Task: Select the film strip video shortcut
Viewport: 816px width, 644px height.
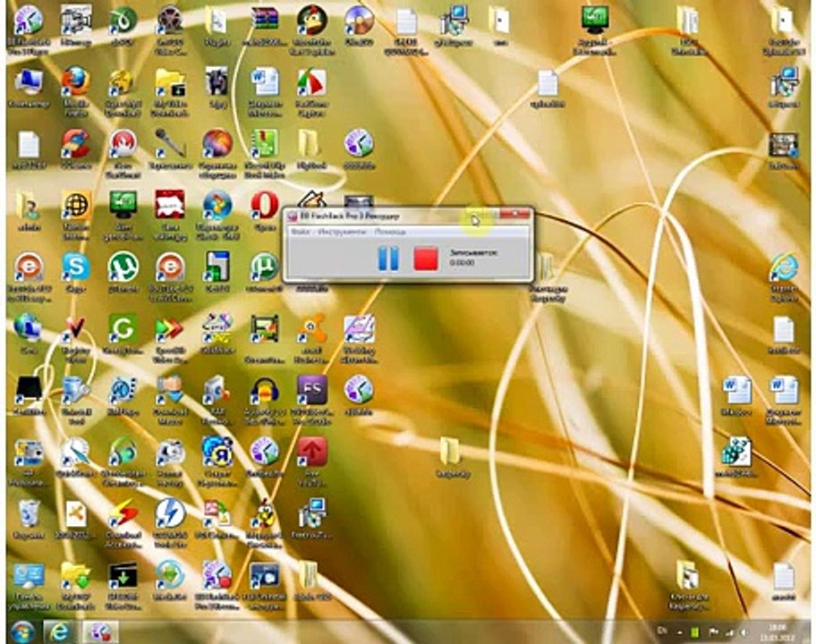Action: [x=264, y=337]
